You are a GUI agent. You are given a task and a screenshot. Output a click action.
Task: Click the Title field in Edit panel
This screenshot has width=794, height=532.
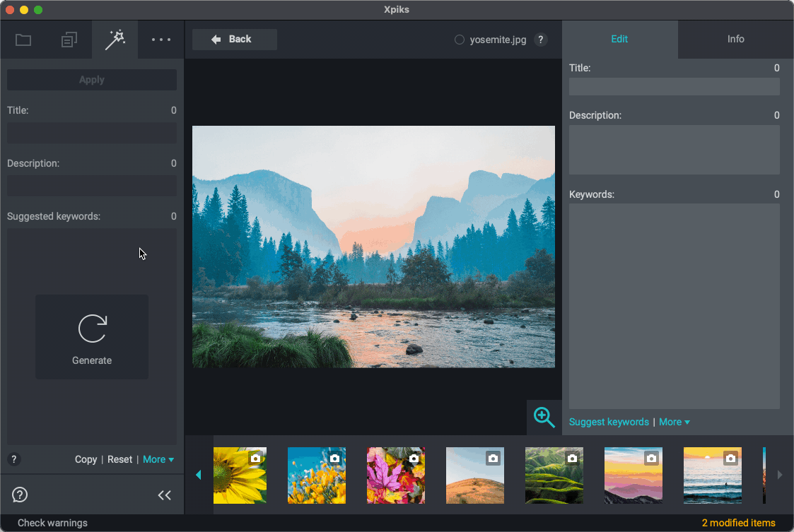click(x=674, y=87)
